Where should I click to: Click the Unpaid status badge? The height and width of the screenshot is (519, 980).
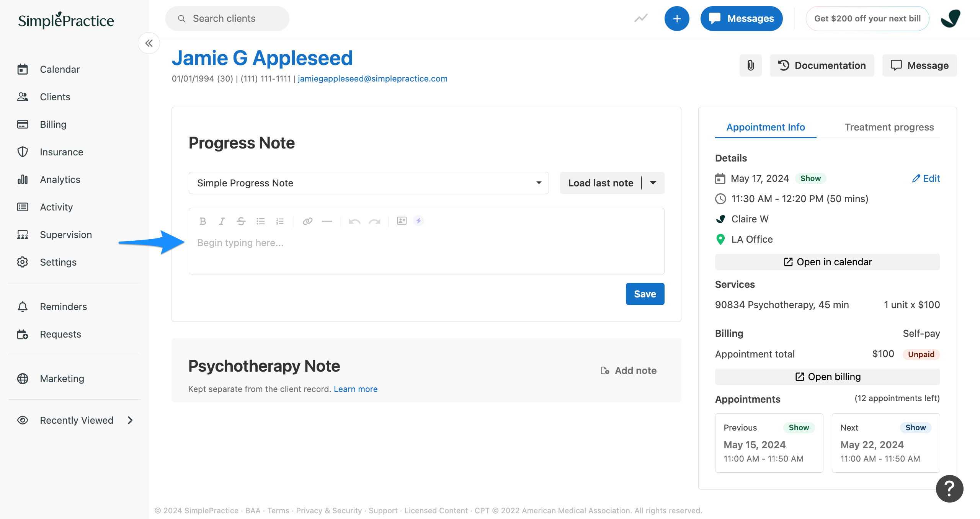921,354
